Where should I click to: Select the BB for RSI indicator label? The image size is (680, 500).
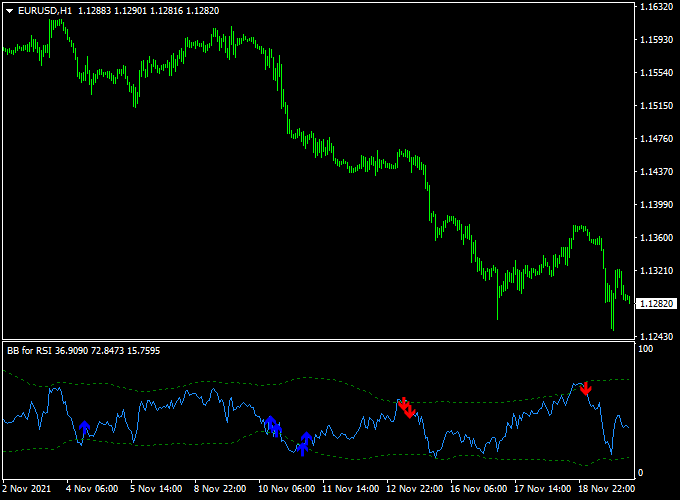pos(29,351)
